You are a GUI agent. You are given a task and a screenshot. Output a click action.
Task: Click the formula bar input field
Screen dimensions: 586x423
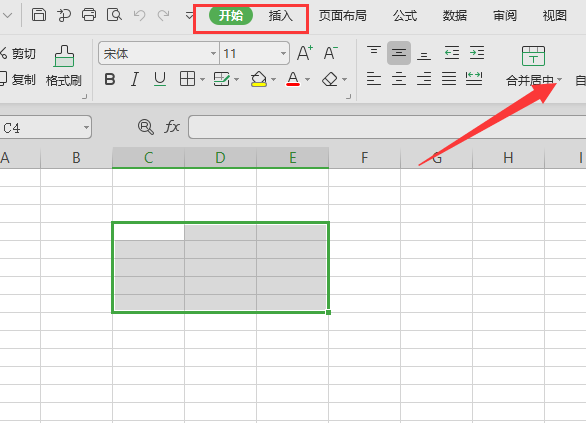pyautogui.click(x=387, y=127)
